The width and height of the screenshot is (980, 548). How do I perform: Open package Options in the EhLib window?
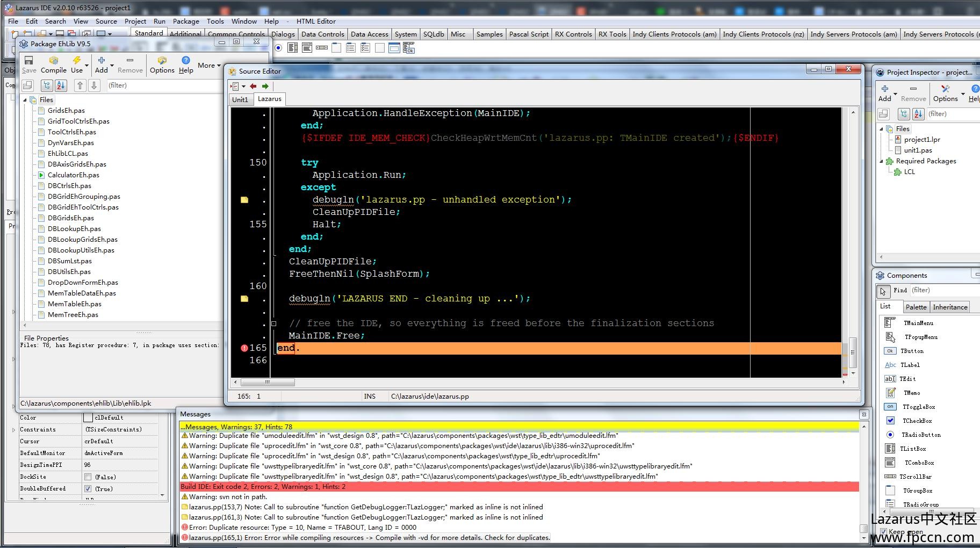[162, 64]
